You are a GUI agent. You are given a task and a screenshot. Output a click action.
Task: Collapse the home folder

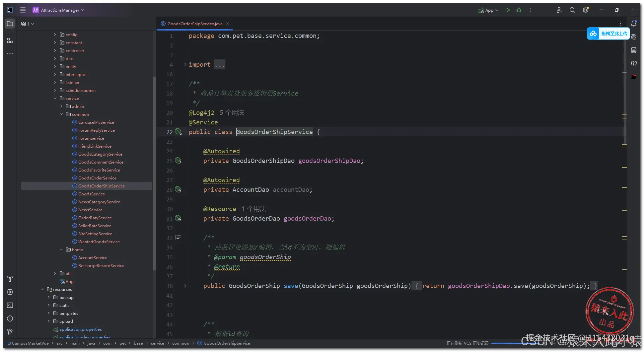click(x=61, y=249)
